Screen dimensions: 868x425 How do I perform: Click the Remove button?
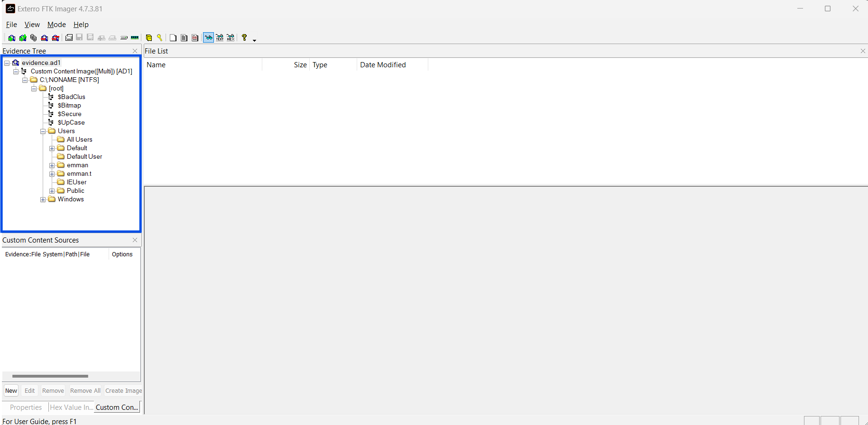53,391
